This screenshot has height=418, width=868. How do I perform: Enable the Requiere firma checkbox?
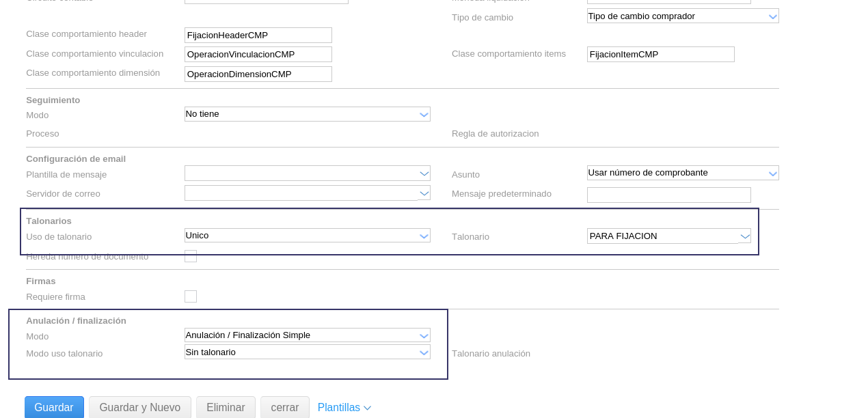click(191, 296)
